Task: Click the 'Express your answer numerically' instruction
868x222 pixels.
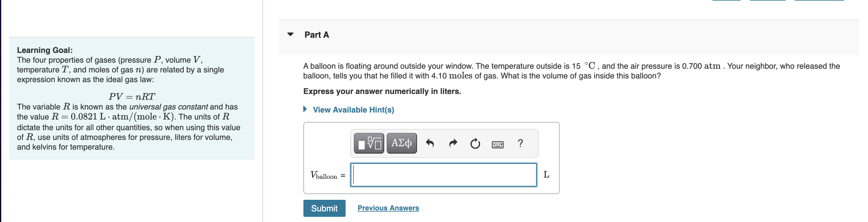Action: (382, 91)
